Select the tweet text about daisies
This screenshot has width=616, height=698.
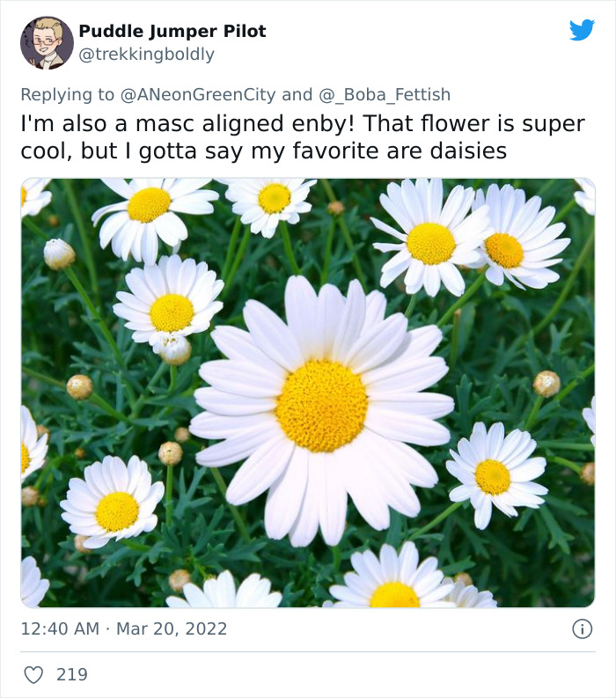(303, 137)
